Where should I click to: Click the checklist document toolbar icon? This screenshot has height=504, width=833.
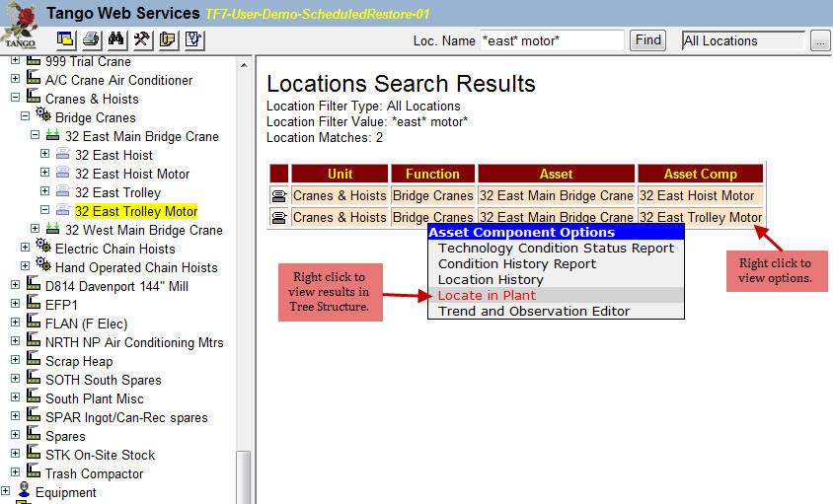tap(193, 39)
